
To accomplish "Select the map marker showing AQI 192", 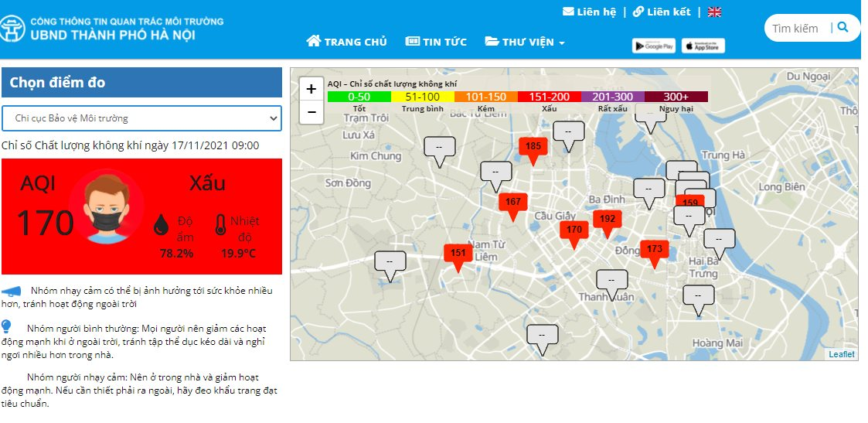I will (x=608, y=220).
